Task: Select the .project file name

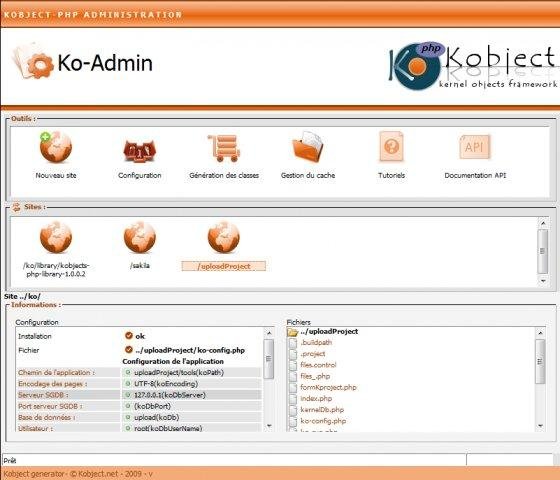Action: coord(313,354)
